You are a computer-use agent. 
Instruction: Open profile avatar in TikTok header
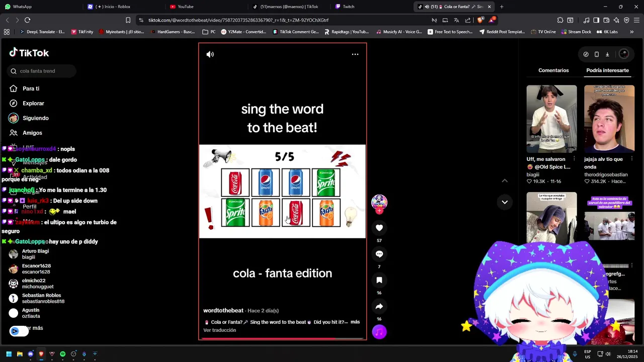624,54
